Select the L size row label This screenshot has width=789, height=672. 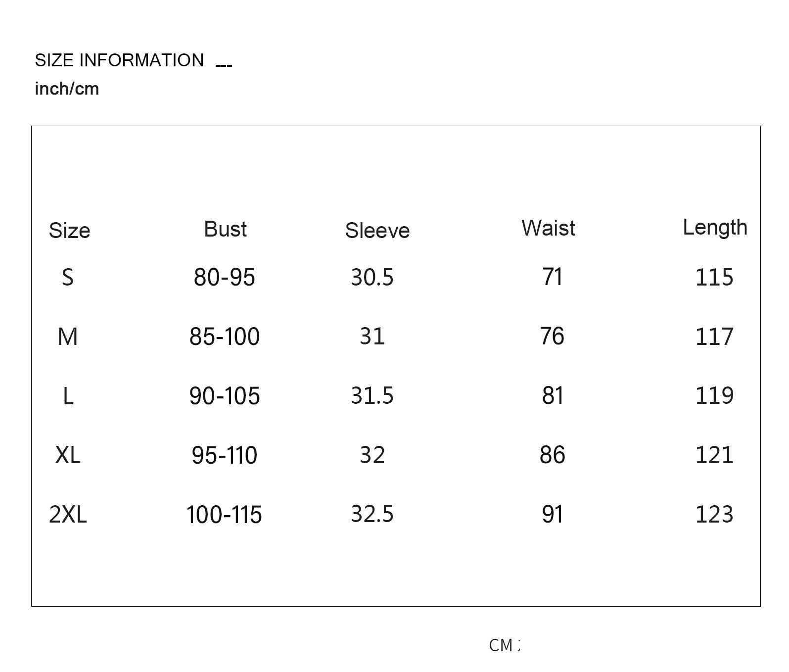point(68,396)
